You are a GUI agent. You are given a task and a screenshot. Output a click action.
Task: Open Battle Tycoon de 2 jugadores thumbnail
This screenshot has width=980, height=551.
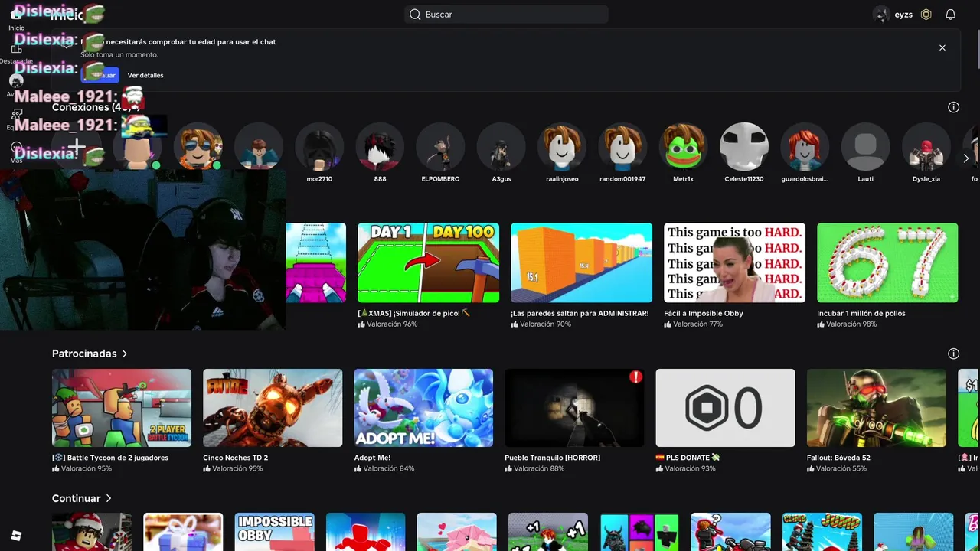coord(122,408)
